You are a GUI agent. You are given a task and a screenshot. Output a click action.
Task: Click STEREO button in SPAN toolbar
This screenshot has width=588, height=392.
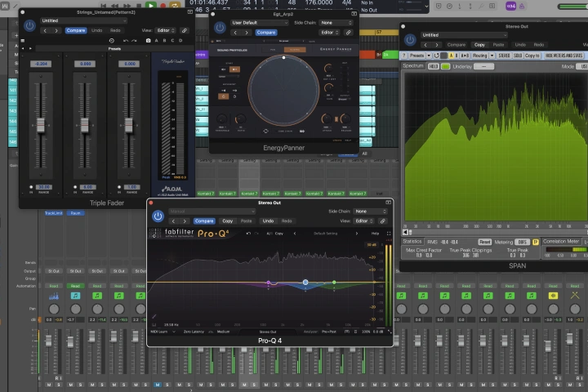click(504, 56)
